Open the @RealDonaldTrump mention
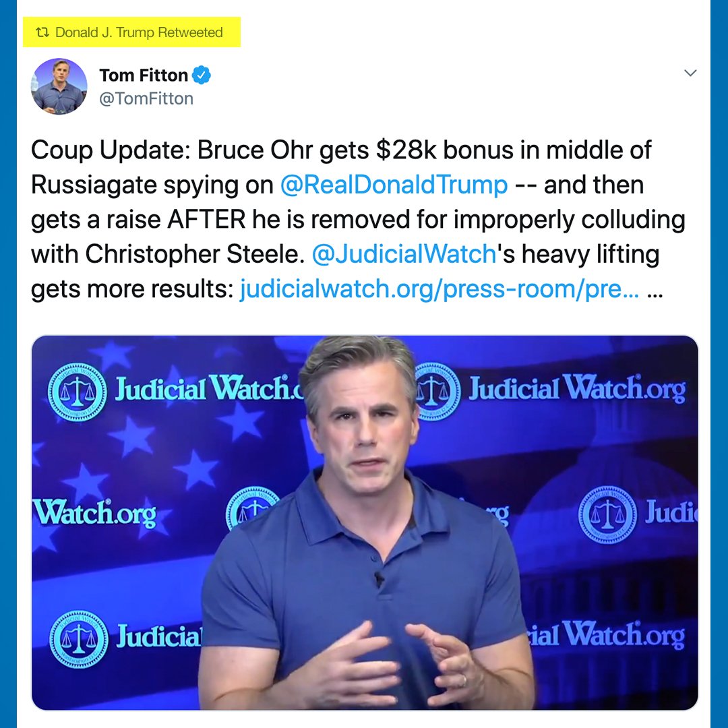This screenshot has height=728, width=728. point(394,185)
